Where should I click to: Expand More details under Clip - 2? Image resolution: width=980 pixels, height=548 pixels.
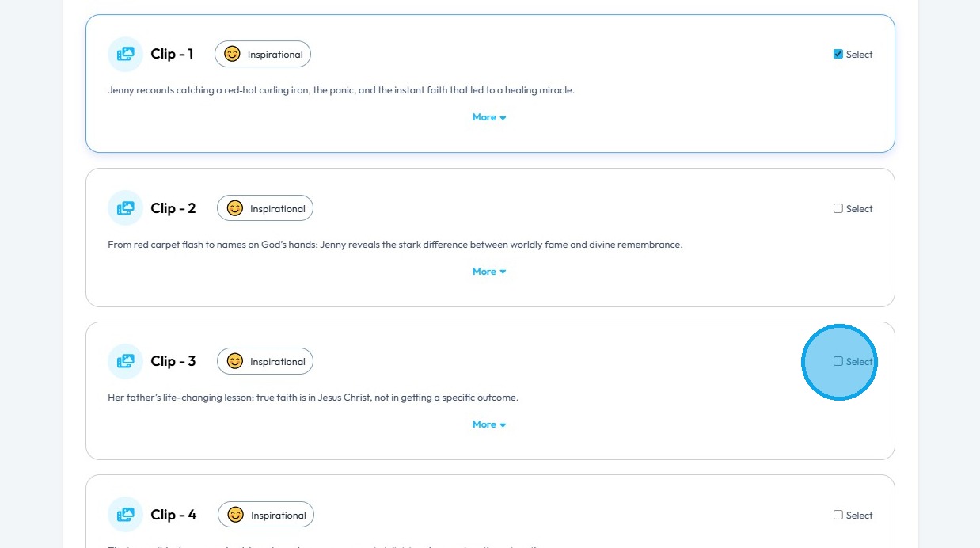coord(488,272)
